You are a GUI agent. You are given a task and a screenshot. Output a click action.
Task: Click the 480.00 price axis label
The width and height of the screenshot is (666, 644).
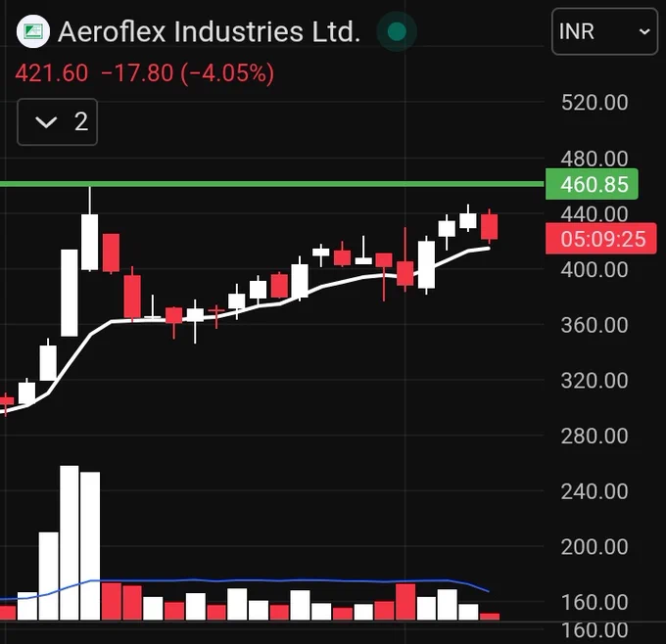595,159
